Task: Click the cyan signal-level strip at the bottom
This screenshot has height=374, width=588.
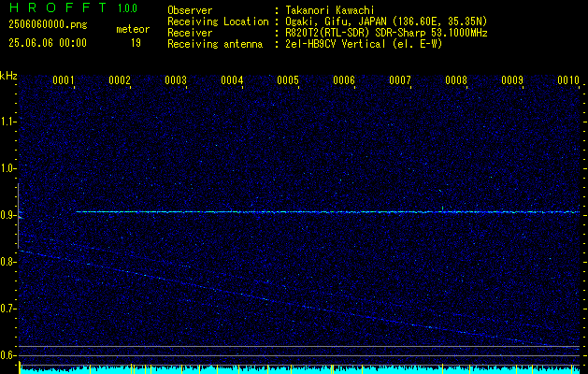Action: click(x=299, y=370)
